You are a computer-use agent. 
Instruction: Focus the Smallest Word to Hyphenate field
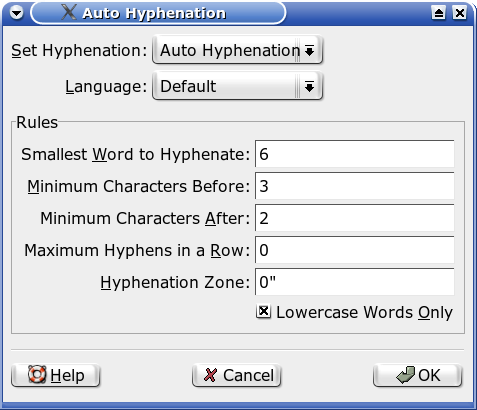pos(354,154)
